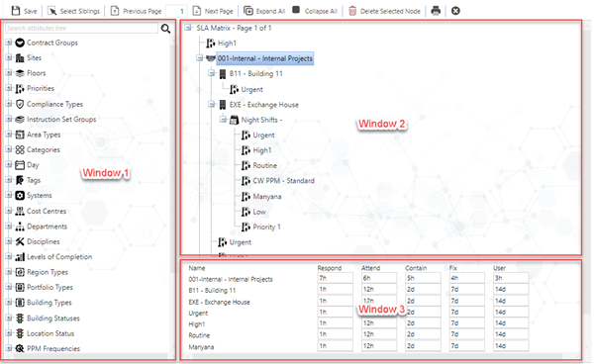Click the Contract Groups heart icon

(20, 43)
